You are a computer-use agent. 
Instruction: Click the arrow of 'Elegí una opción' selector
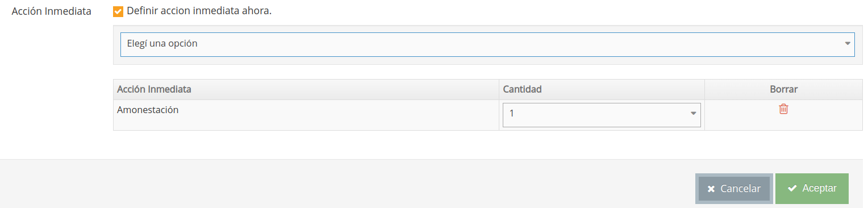point(847,44)
